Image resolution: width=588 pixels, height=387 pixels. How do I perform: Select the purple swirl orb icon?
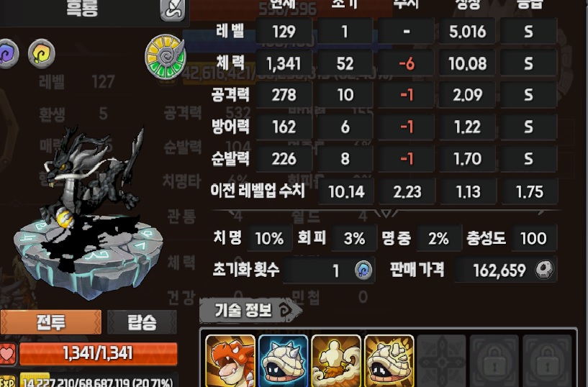pyautogui.click(x=7, y=53)
